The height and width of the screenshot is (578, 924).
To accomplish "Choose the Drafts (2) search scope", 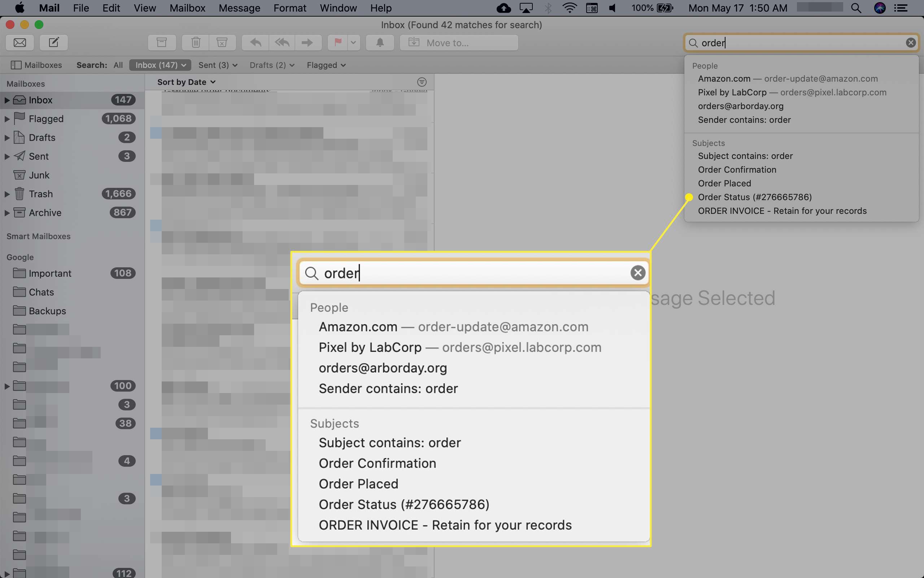I will (272, 65).
